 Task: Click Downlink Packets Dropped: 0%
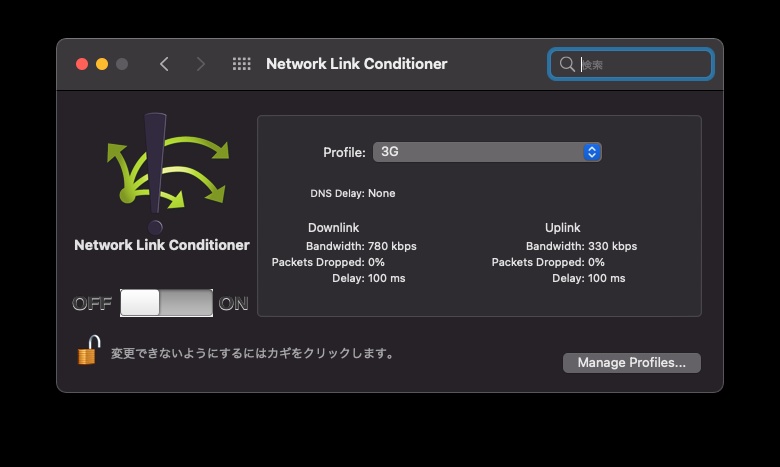tap(328, 262)
